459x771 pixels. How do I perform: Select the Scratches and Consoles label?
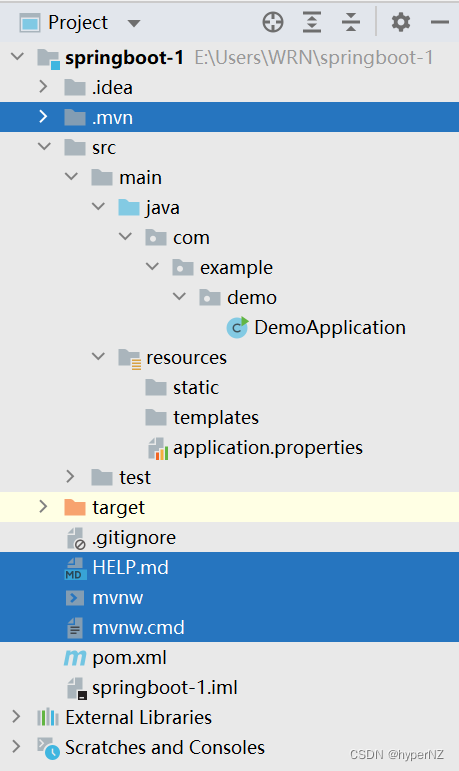165,747
